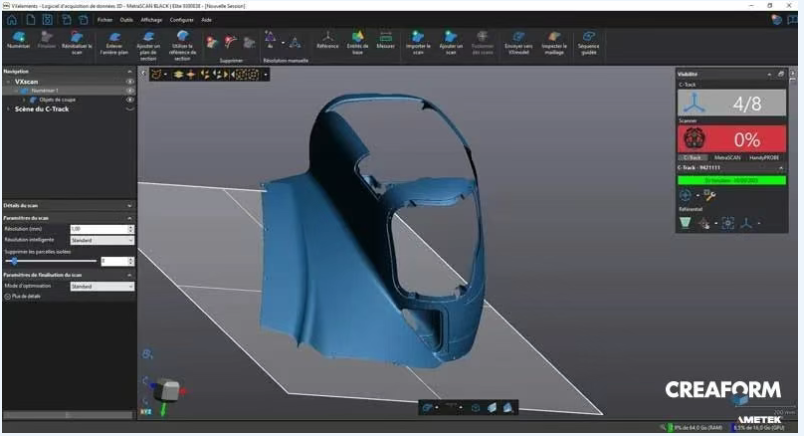804x436 pixels.
Task: Click the Résolution (mm) value field
Action: 98,229
